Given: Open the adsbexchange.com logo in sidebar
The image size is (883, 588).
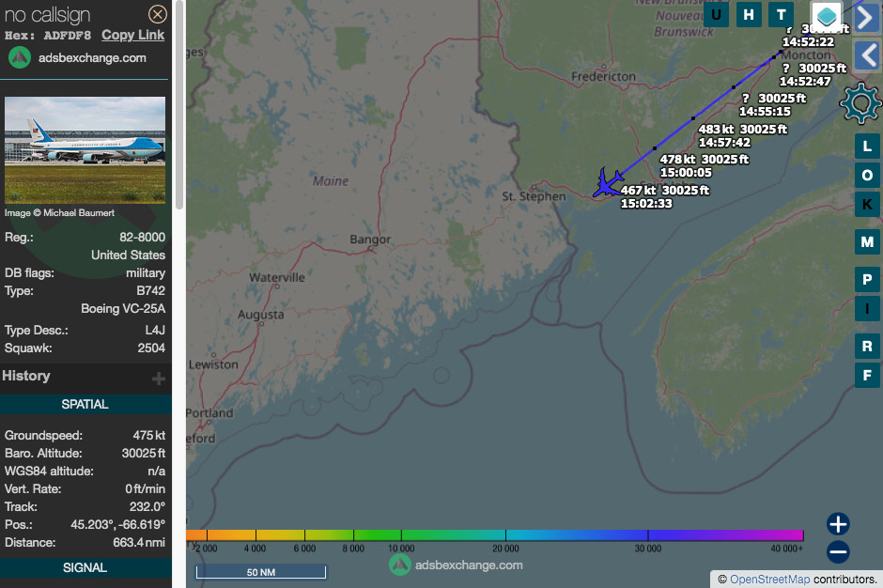Looking at the screenshot, I should [x=77, y=57].
